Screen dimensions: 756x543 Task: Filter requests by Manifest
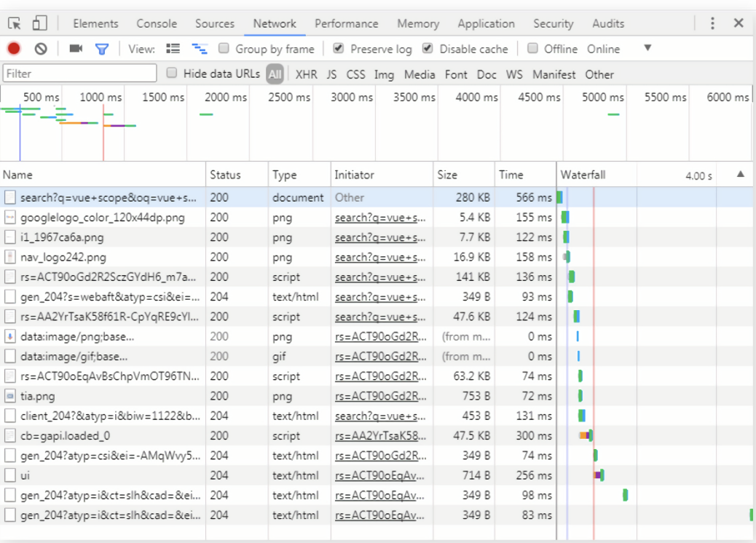pos(554,75)
